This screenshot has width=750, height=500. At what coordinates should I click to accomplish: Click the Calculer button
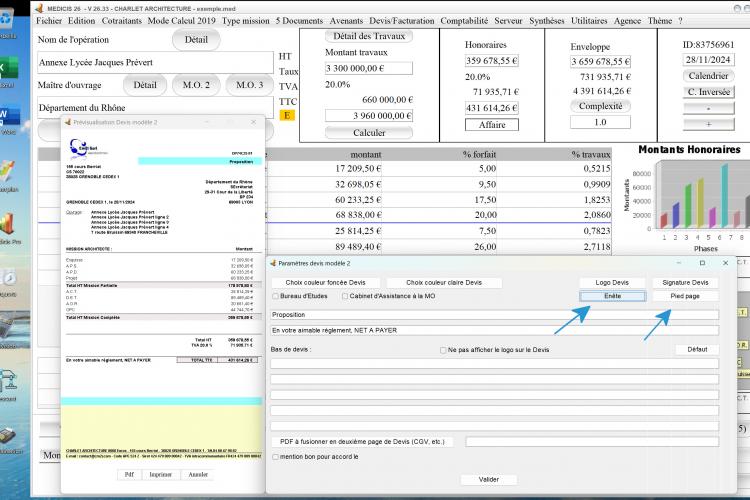369,133
